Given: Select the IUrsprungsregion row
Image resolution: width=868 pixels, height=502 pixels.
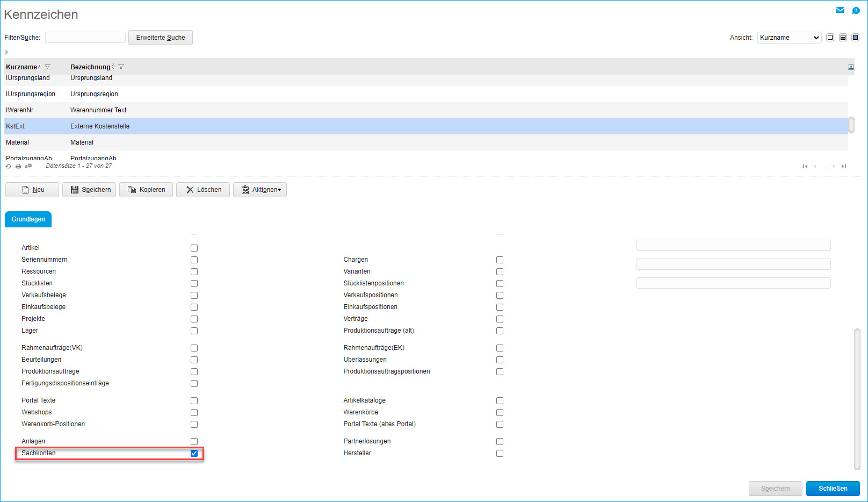Looking at the screenshot, I should tap(426, 94).
